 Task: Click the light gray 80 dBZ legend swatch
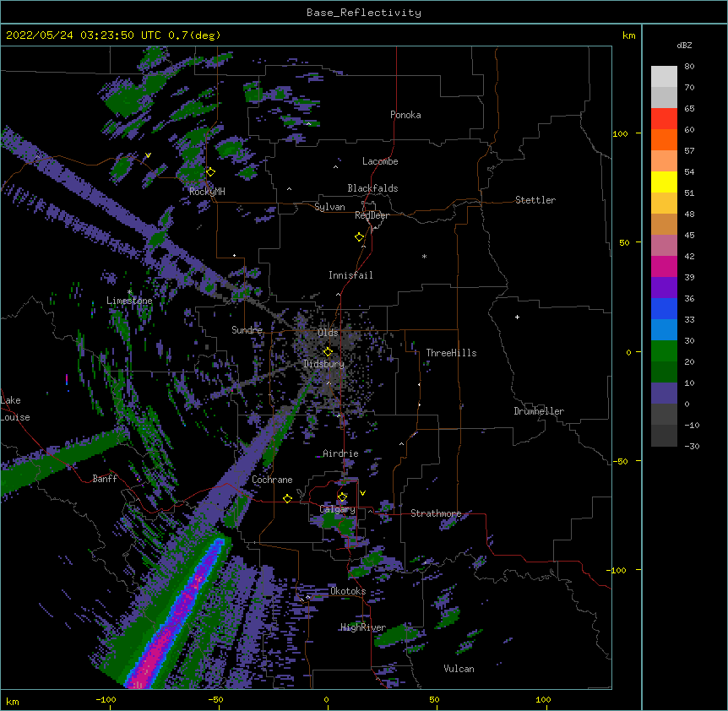coord(664,77)
